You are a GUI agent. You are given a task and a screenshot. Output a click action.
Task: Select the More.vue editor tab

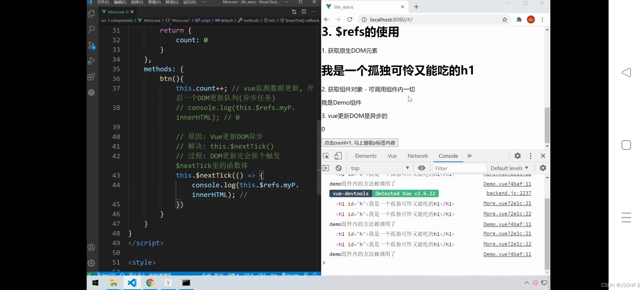tap(118, 12)
